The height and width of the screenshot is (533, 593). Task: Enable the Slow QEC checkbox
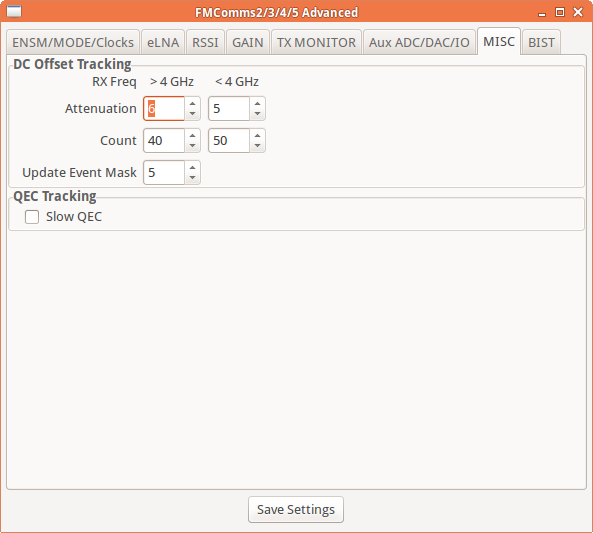click(x=32, y=217)
